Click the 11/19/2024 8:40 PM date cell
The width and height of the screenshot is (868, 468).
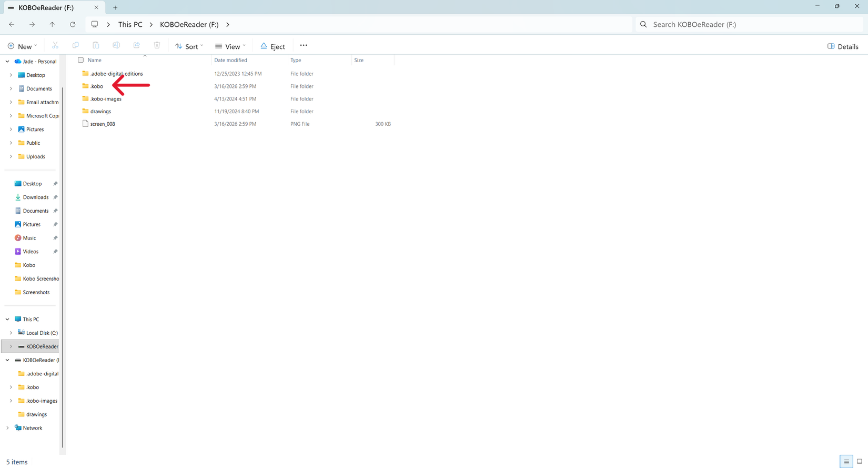(x=237, y=112)
